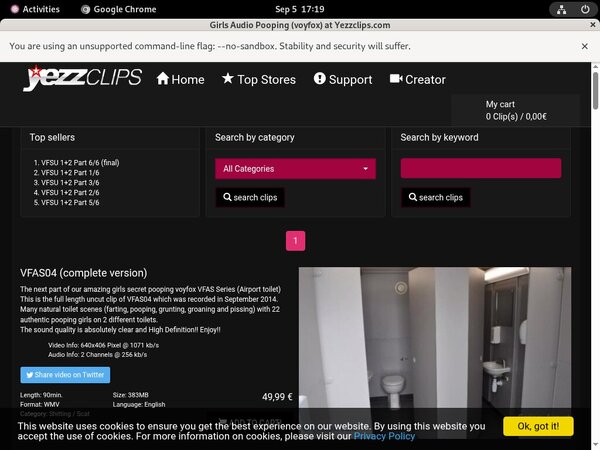Open My cart summary
Viewport: 600px width, 450px height.
pos(515,110)
